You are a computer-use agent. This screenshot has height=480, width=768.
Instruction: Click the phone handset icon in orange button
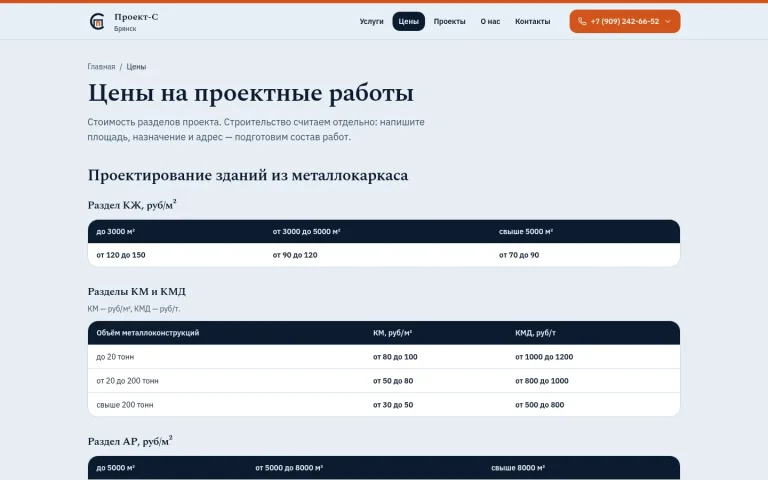point(582,22)
